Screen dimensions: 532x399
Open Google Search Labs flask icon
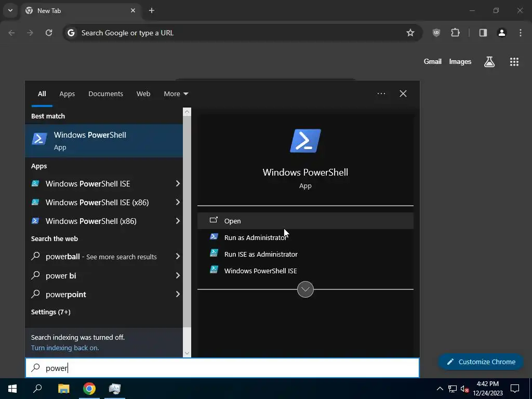(489, 62)
